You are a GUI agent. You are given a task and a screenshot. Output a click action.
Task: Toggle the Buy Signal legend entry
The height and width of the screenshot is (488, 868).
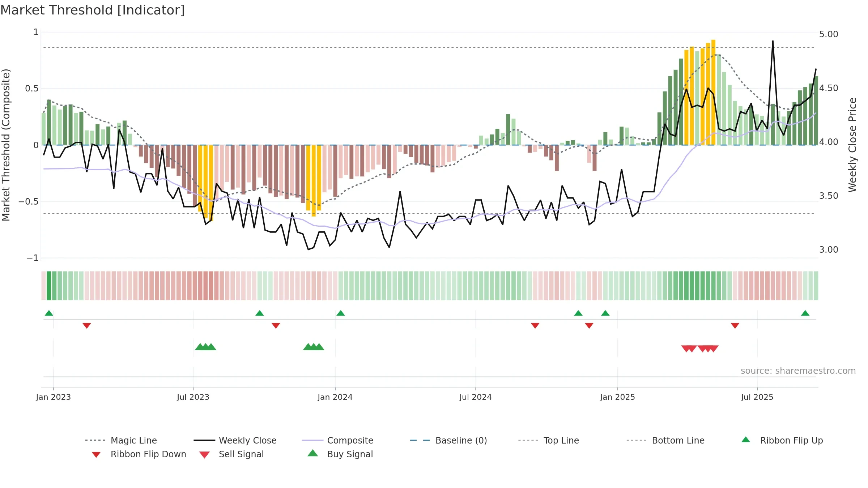[340, 454]
